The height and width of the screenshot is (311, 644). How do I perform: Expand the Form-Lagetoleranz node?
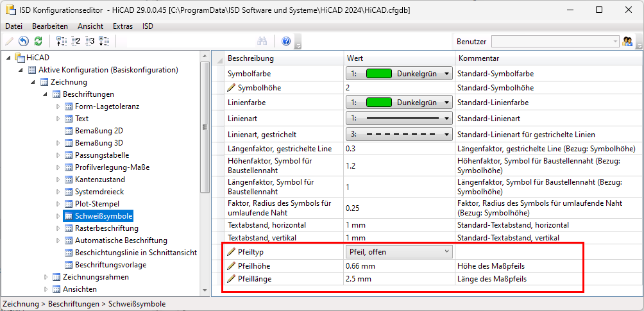58,107
